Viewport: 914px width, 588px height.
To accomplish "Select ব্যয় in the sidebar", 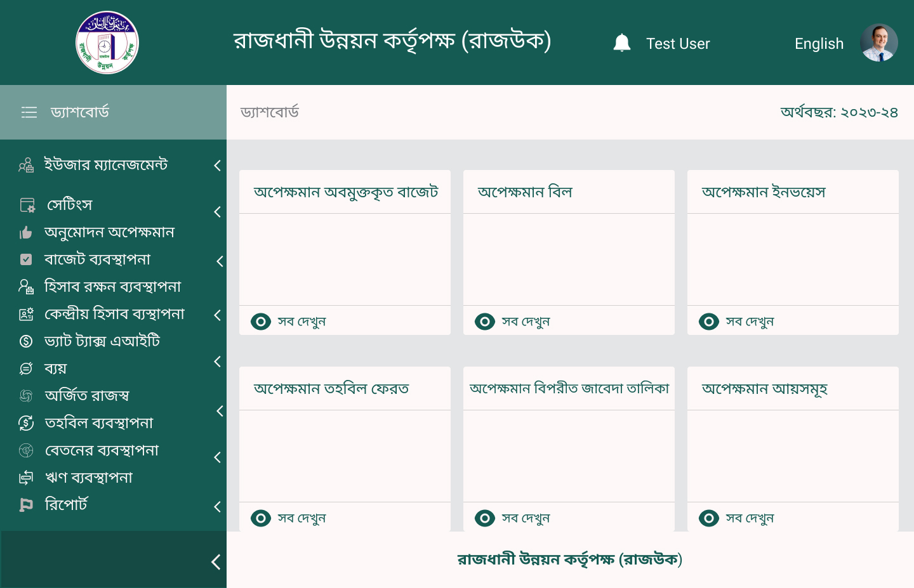I will click(55, 369).
